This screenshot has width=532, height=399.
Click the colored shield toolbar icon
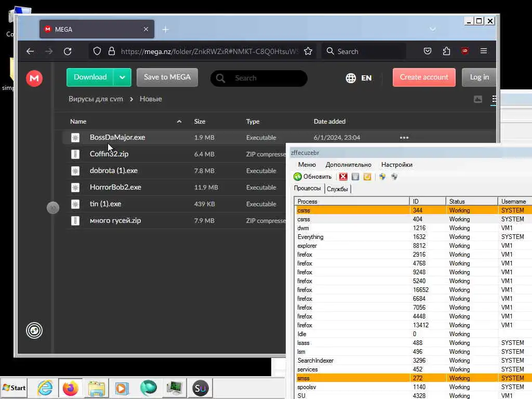(382, 177)
